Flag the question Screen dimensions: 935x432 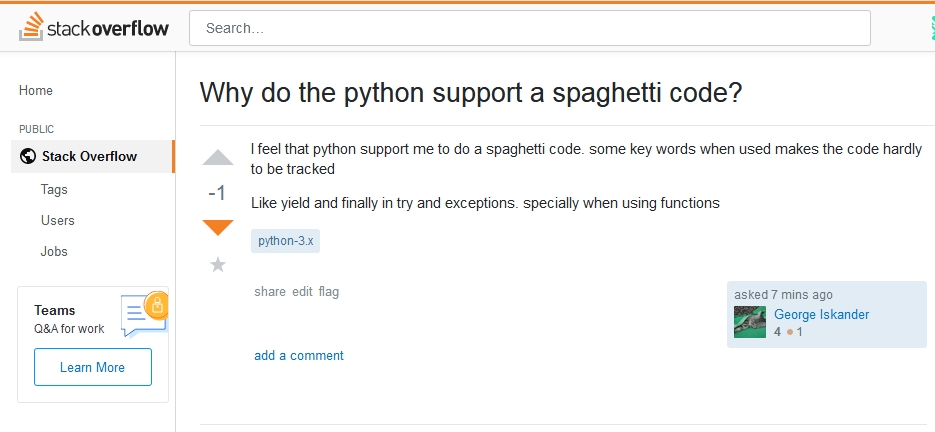329,292
